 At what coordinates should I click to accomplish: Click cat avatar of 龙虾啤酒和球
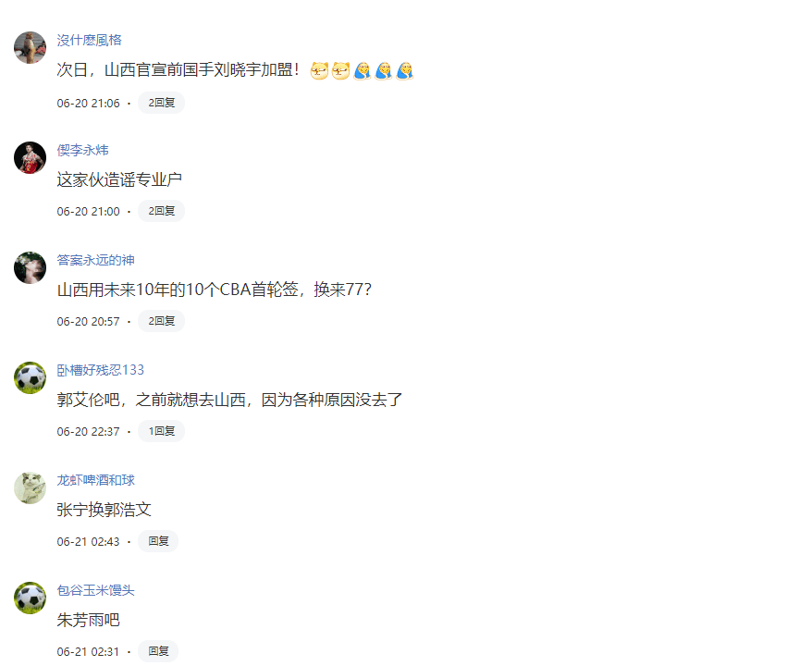(x=30, y=487)
